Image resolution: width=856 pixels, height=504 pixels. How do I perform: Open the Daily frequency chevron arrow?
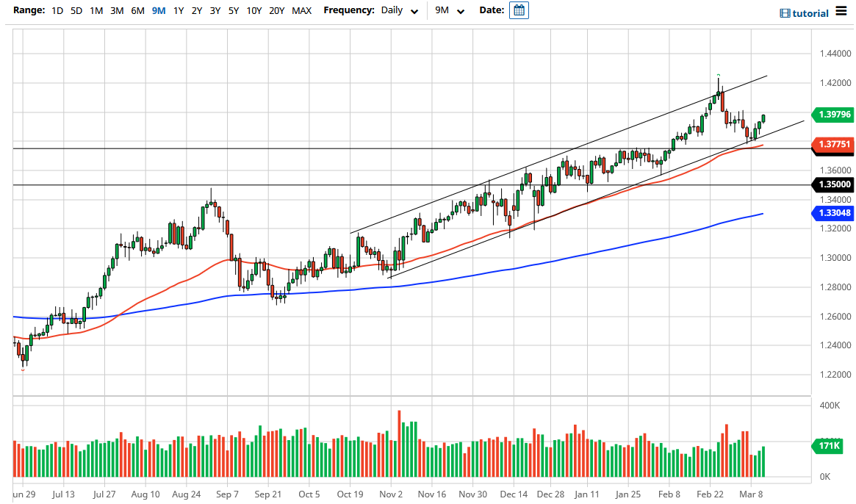click(x=414, y=12)
